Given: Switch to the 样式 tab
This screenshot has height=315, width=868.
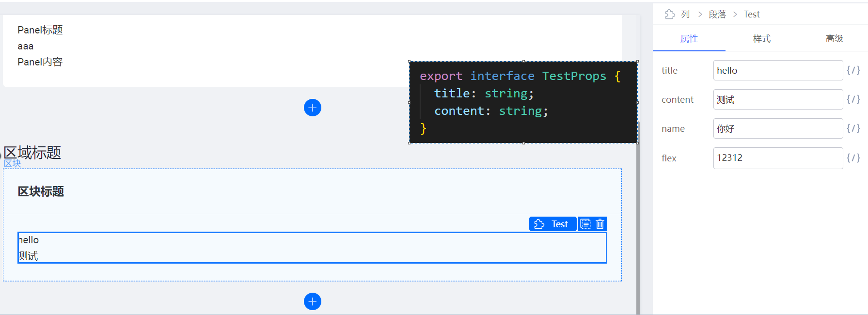Looking at the screenshot, I should 761,39.
